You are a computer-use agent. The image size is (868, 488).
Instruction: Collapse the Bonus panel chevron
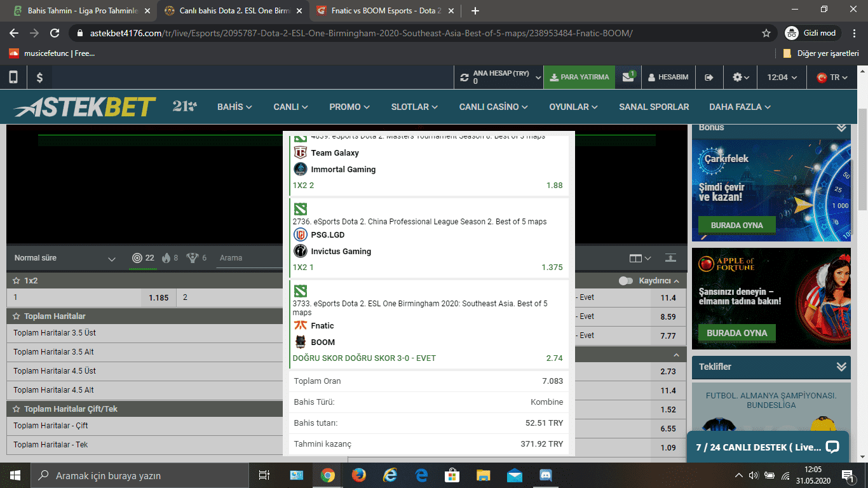pyautogui.click(x=841, y=128)
